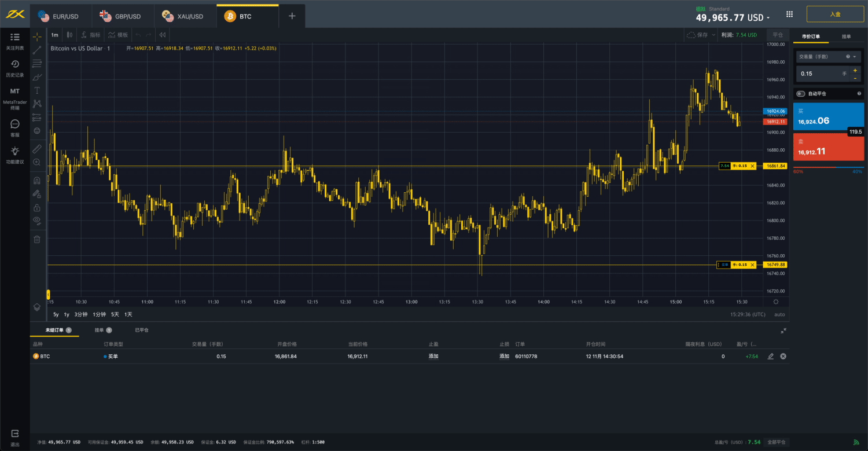The width and height of the screenshot is (868, 451).
Task: Select the text annotation tool
Action: pyautogui.click(x=37, y=90)
